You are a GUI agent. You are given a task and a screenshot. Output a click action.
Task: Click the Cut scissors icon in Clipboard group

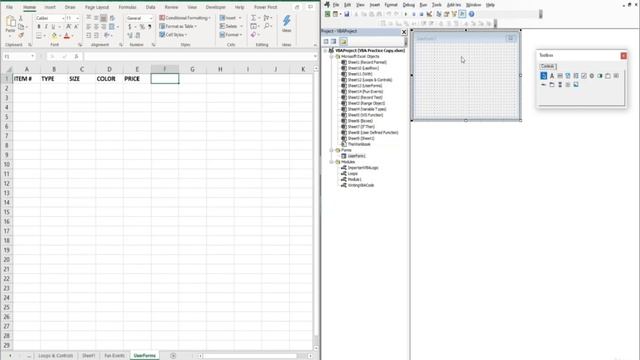click(x=21, y=19)
